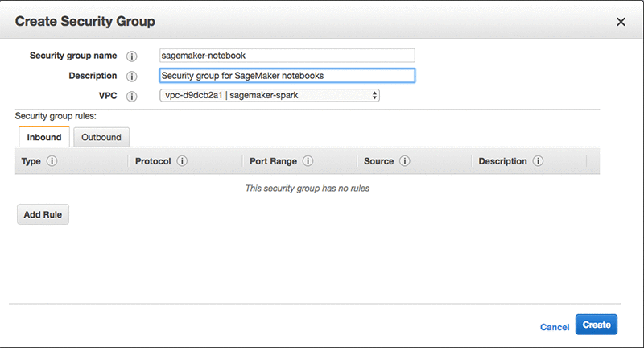Click the Cancel link
The image size is (644, 348).
coord(555,327)
